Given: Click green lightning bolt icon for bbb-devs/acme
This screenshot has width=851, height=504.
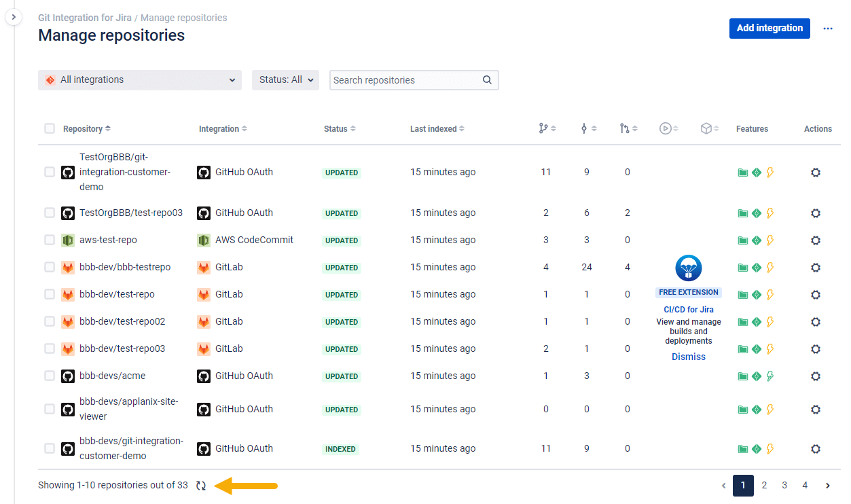Looking at the screenshot, I should tap(770, 376).
